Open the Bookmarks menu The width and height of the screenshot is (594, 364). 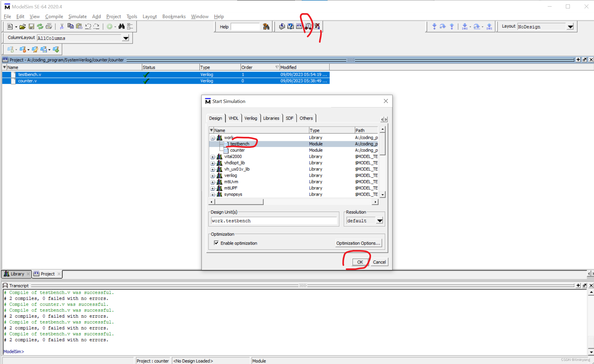point(174,17)
